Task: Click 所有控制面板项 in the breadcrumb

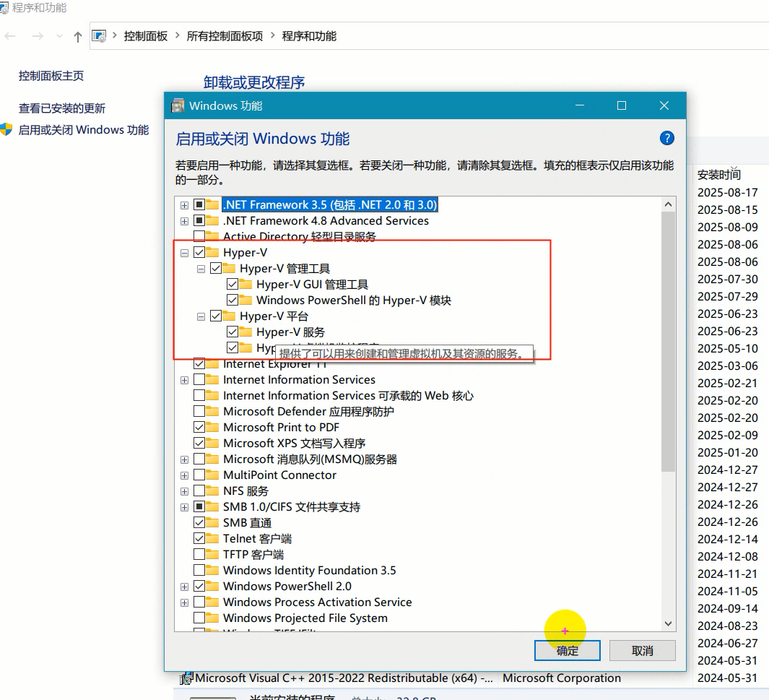Action: 225,36
